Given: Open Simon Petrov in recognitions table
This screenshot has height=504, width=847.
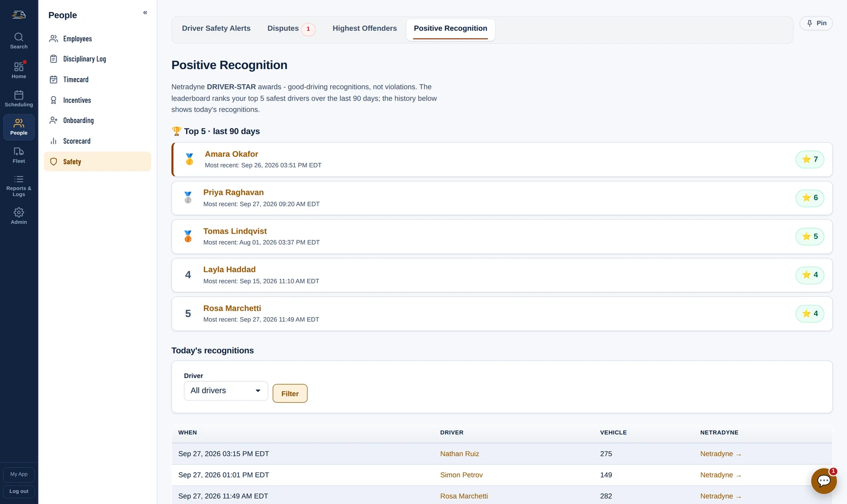Looking at the screenshot, I should [462, 475].
